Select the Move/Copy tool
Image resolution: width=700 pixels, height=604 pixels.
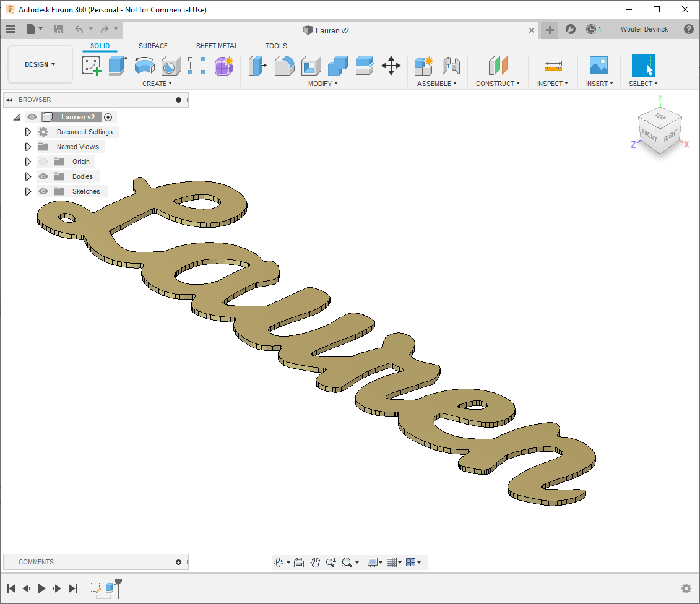point(391,66)
